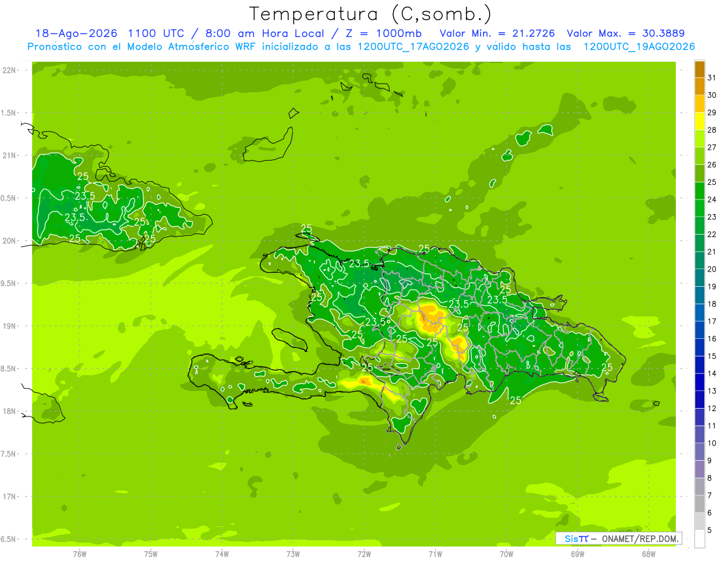Click the '73W' longitude axis label
The image size is (728, 562).
tap(293, 554)
